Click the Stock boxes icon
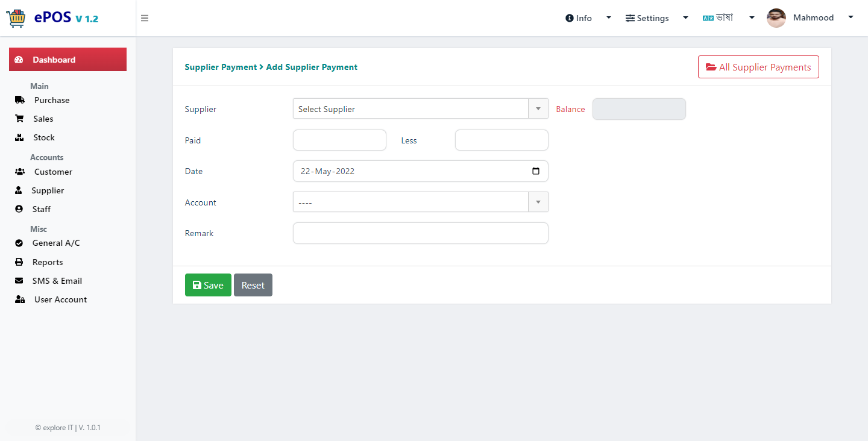This screenshot has width=868, height=441. point(19,137)
